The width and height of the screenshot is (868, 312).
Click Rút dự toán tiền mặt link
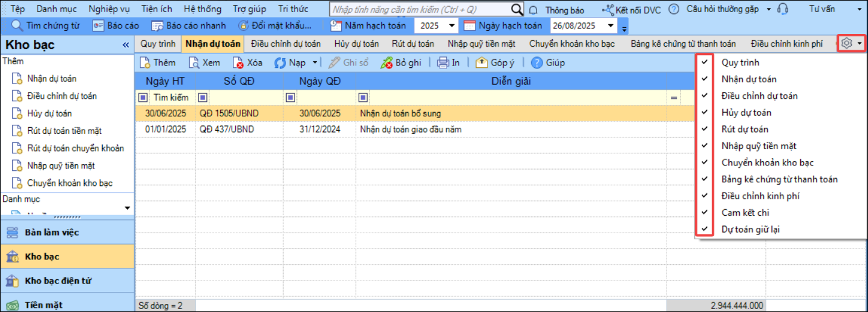(64, 131)
